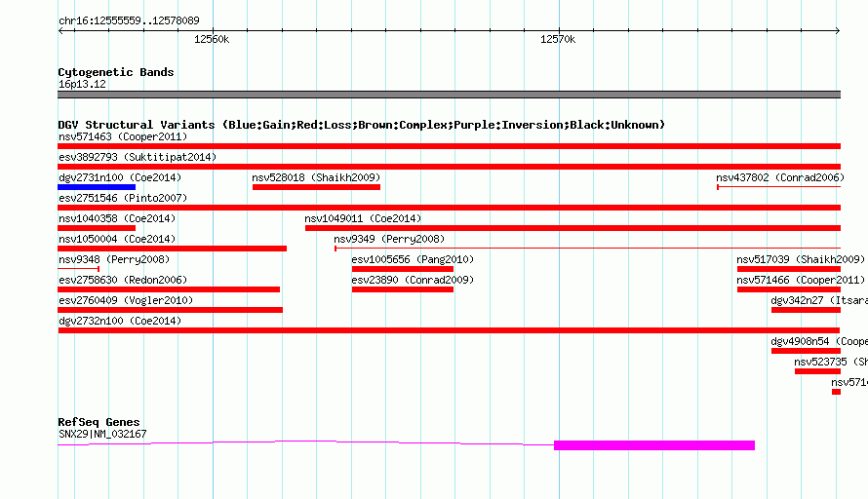Open the nsv1049011 (Coe2014) variant label
Viewport: 868px width, 499px height.
click(363, 218)
